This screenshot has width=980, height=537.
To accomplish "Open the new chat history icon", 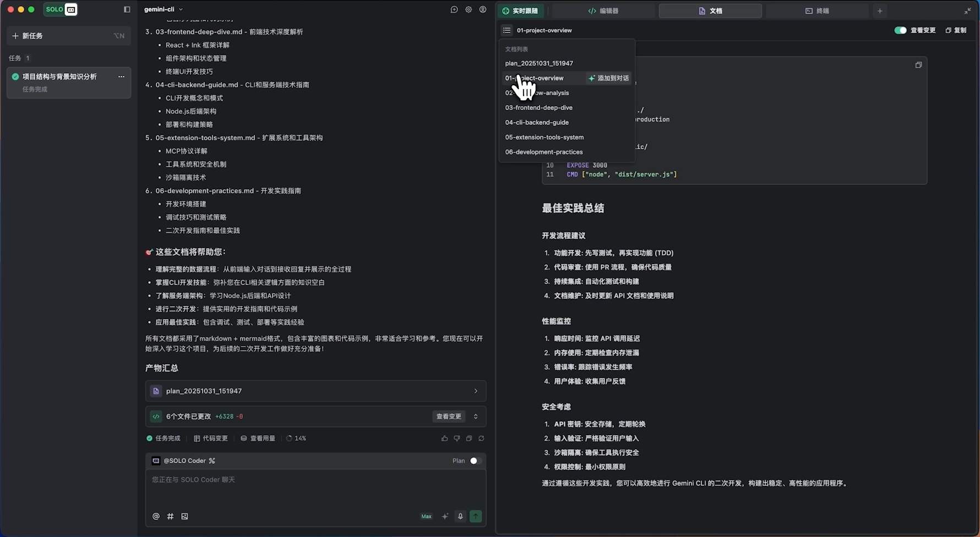I will pyautogui.click(x=454, y=9).
